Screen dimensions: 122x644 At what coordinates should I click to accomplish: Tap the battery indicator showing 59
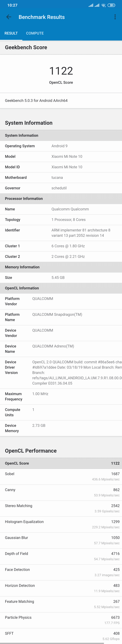(x=111, y=5)
